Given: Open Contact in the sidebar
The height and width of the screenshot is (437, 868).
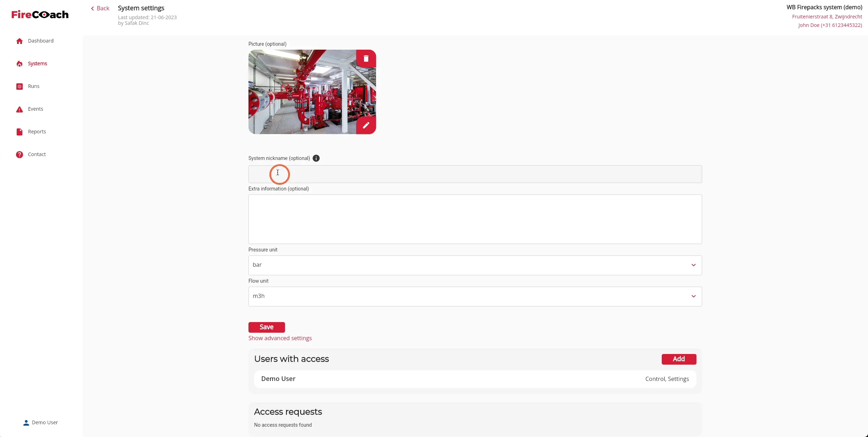Looking at the screenshot, I should 37,154.
